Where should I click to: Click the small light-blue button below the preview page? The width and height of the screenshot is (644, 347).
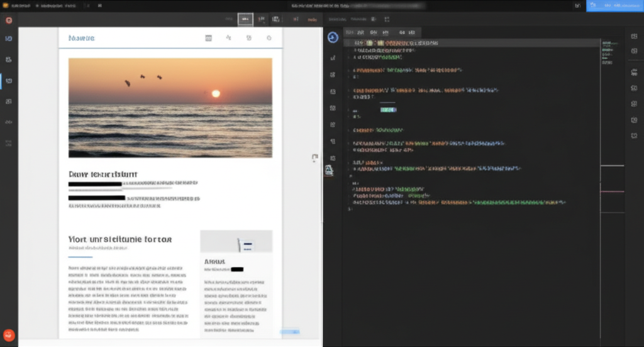[290, 331]
